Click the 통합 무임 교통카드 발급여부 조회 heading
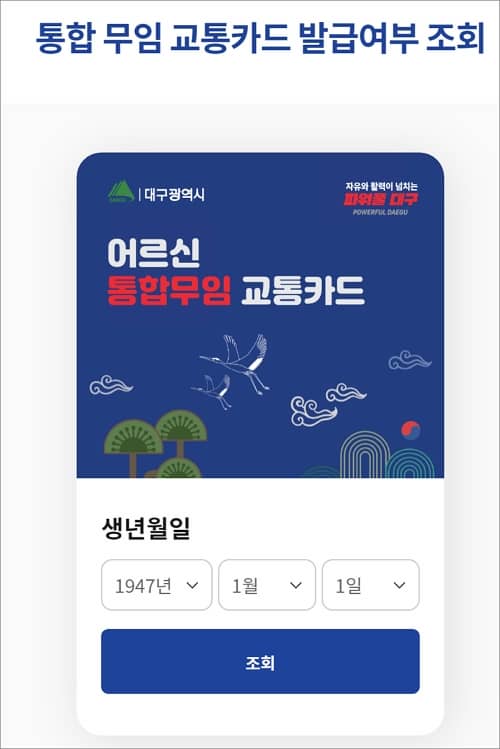Screen dimensions: 500x749 point(260,37)
